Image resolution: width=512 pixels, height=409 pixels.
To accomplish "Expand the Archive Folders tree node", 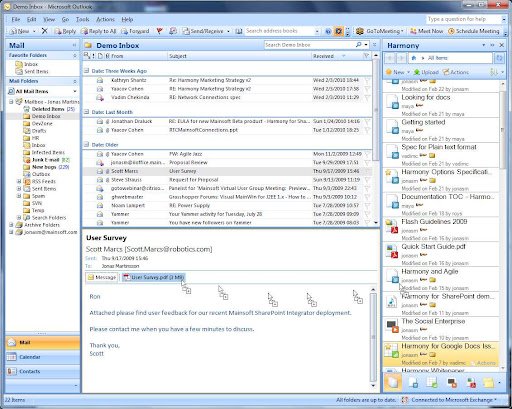I will tap(11, 225).
